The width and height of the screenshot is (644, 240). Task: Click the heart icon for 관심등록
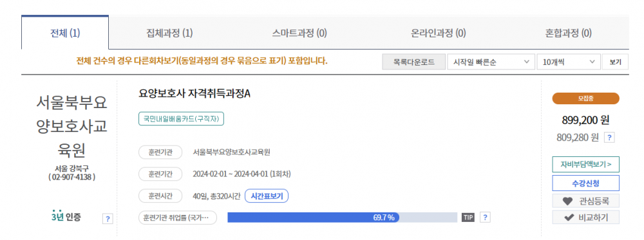point(567,201)
